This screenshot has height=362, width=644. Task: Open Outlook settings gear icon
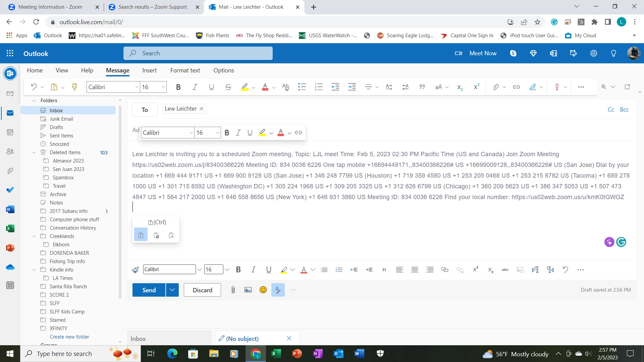pos(594,53)
